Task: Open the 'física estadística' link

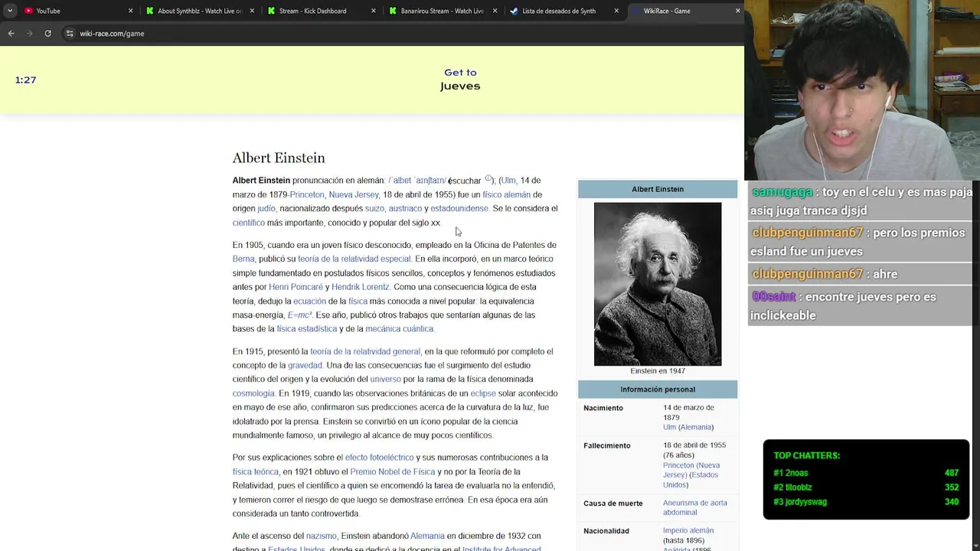Action: (x=307, y=329)
